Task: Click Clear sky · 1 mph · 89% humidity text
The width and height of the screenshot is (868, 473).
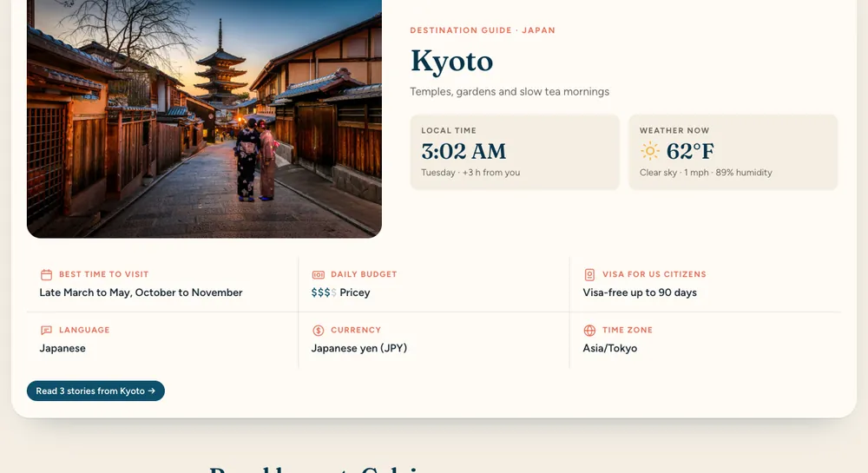Action: coord(706,173)
